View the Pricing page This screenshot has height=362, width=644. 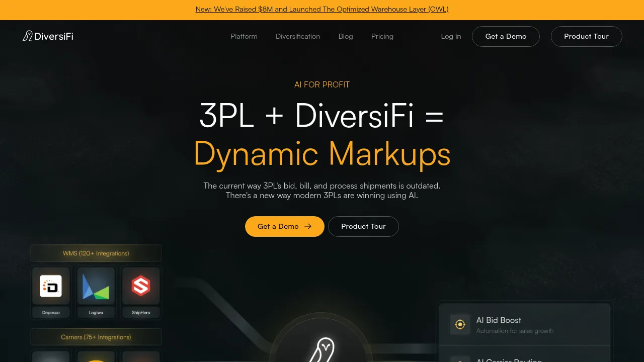coord(382,36)
